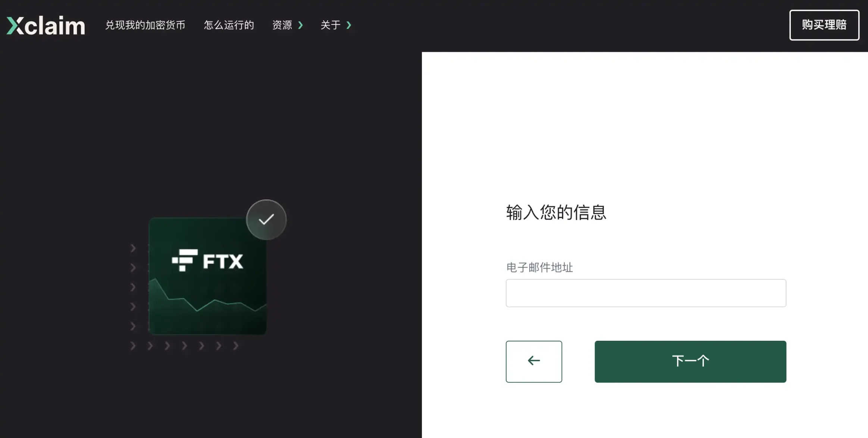Click the 电子邮件地址 input field

(x=645, y=293)
